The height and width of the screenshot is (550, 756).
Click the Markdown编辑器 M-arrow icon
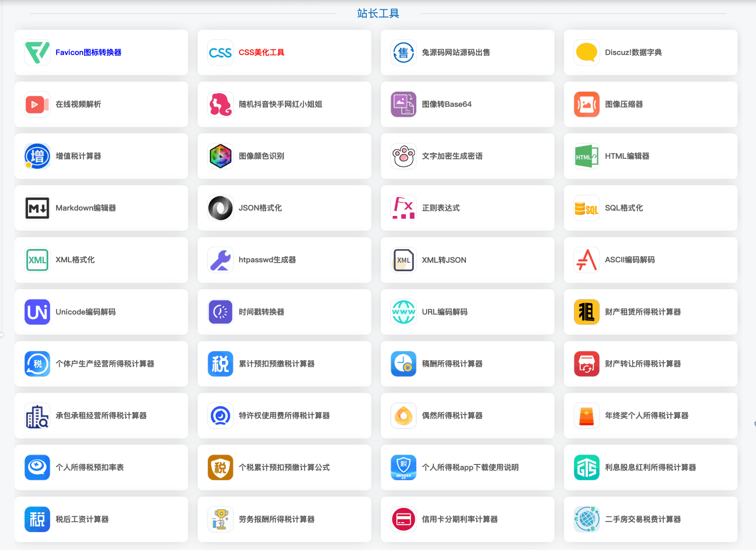37,208
